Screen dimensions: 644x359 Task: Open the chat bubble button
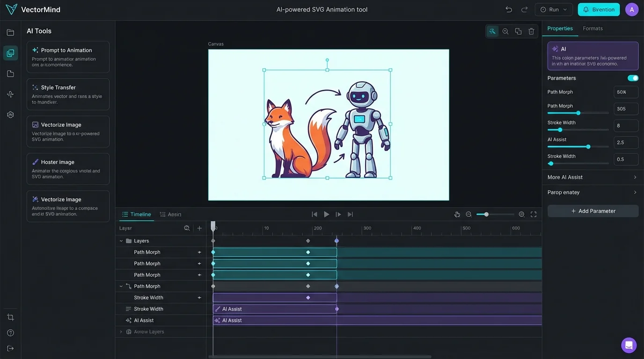pyautogui.click(x=629, y=345)
